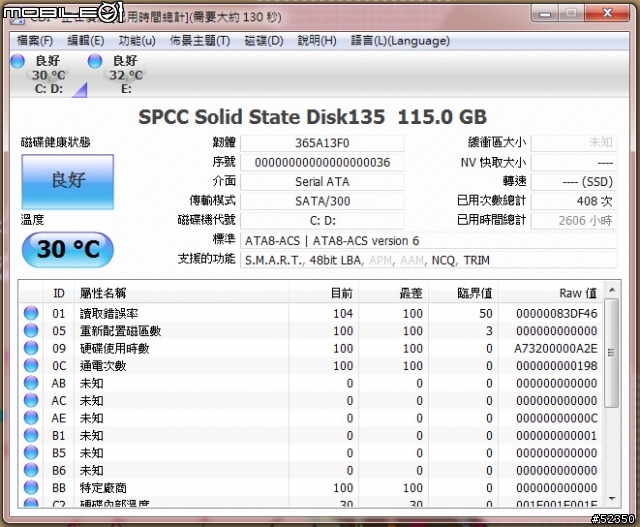The width and height of the screenshot is (640, 527).
Task: Open the 佈景主題(T) menu
Action: [200, 41]
